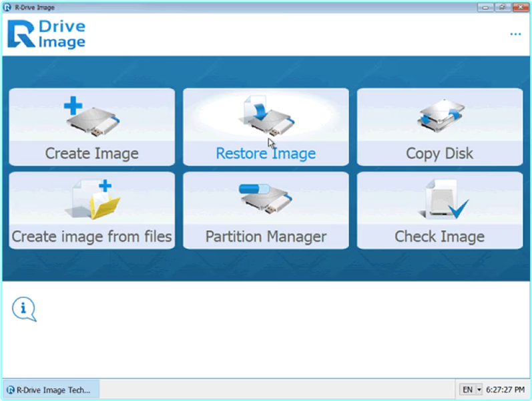Screen dimensions: 532x401
Task: Open R-Drive Image Tech taskbar item
Action: coord(51,390)
